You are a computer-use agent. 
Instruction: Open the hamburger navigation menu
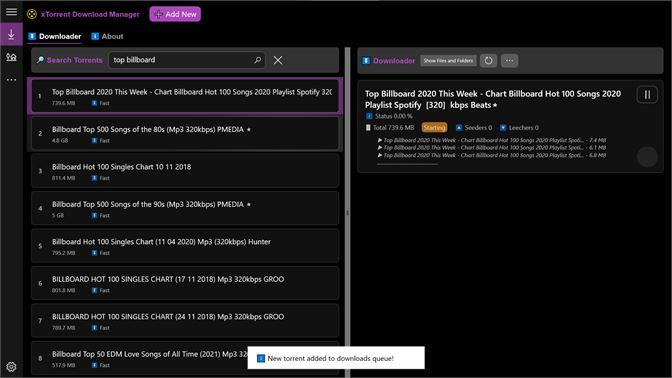click(12, 12)
